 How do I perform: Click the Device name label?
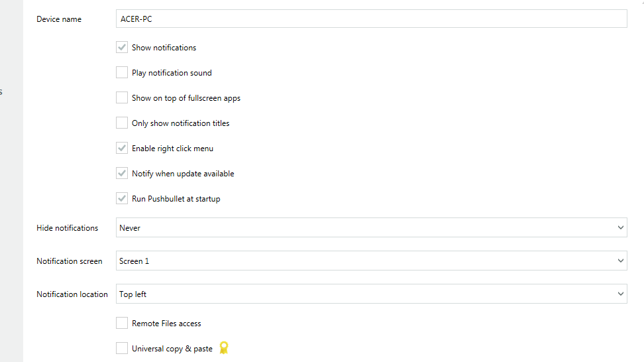tap(59, 19)
